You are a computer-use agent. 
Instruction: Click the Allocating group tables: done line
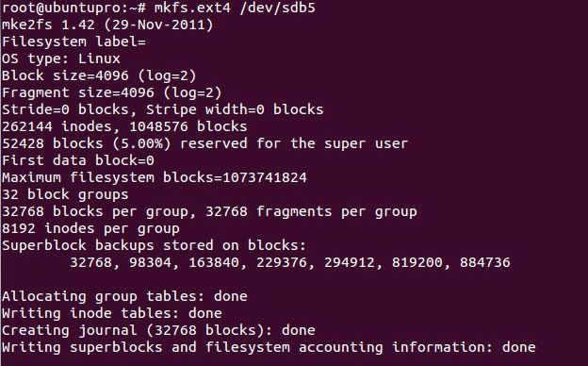(x=124, y=296)
